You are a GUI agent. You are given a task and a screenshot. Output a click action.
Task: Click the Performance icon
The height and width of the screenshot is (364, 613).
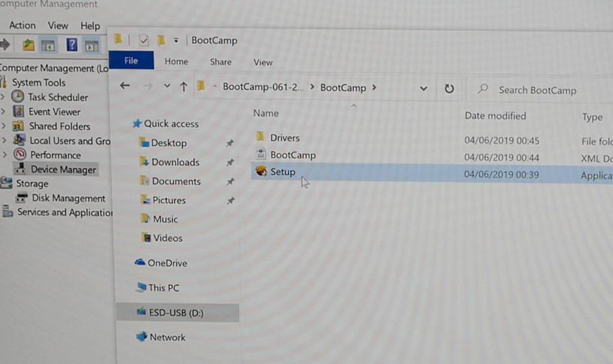point(20,154)
